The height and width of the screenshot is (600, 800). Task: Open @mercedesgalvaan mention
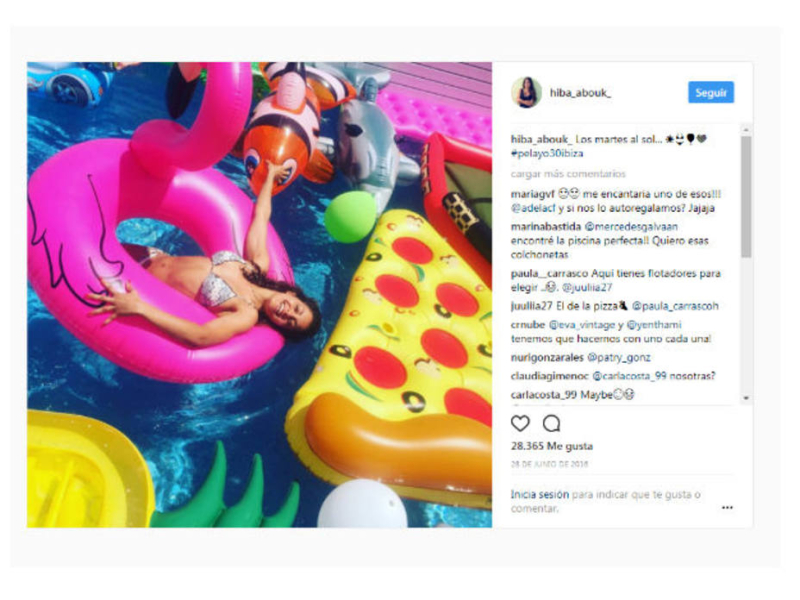click(x=631, y=227)
